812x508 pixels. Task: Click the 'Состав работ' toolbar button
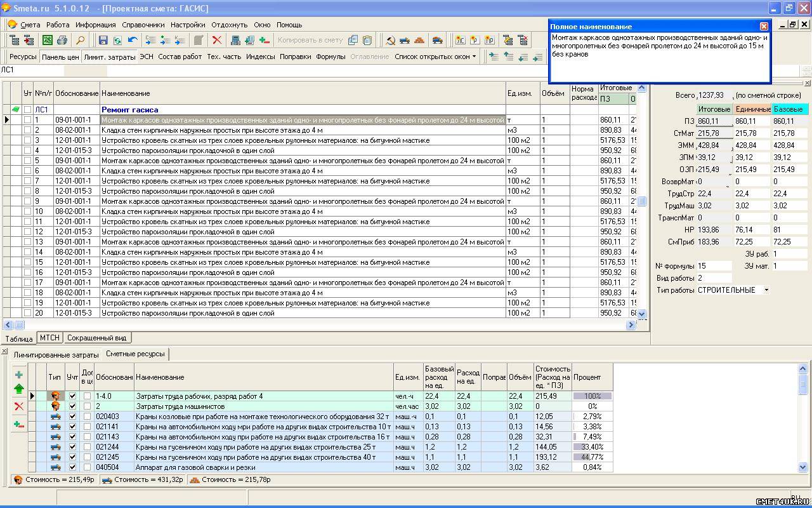click(x=180, y=57)
